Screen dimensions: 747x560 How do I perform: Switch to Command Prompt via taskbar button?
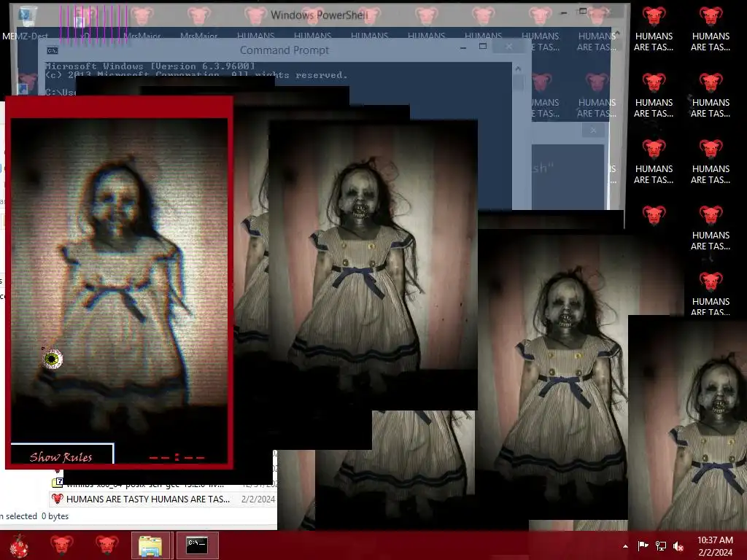[x=197, y=545]
